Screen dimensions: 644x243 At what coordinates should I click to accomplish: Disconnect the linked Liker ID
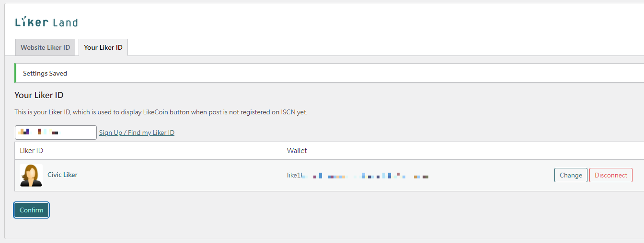click(611, 175)
